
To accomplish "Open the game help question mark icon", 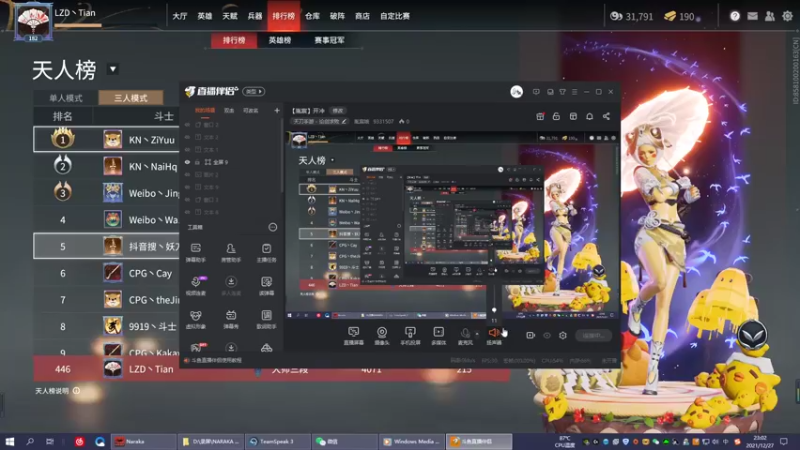I will 735,16.
